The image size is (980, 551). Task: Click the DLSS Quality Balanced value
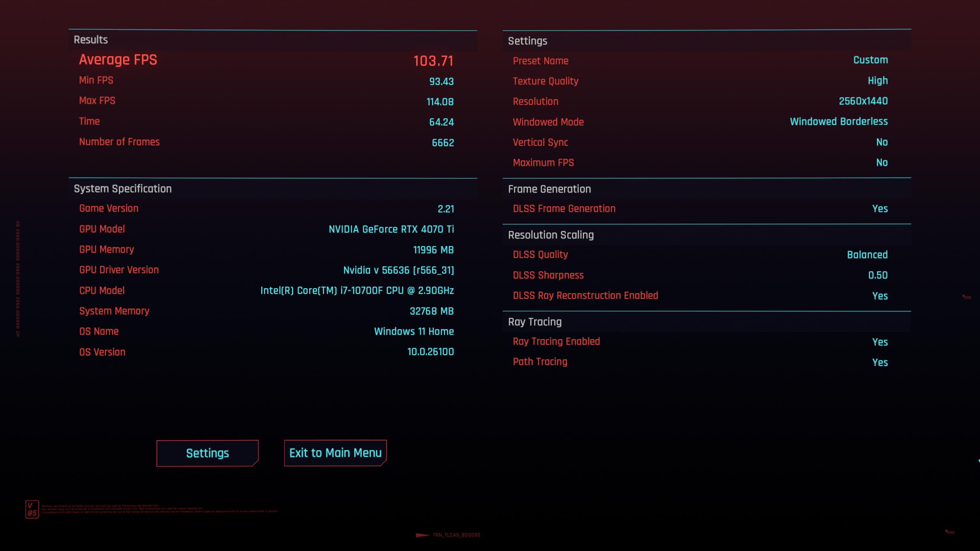click(x=867, y=255)
